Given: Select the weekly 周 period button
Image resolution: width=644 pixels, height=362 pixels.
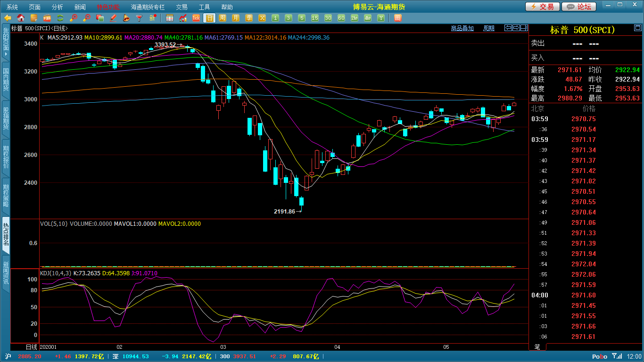Looking at the screenshot, I should (223, 18).
